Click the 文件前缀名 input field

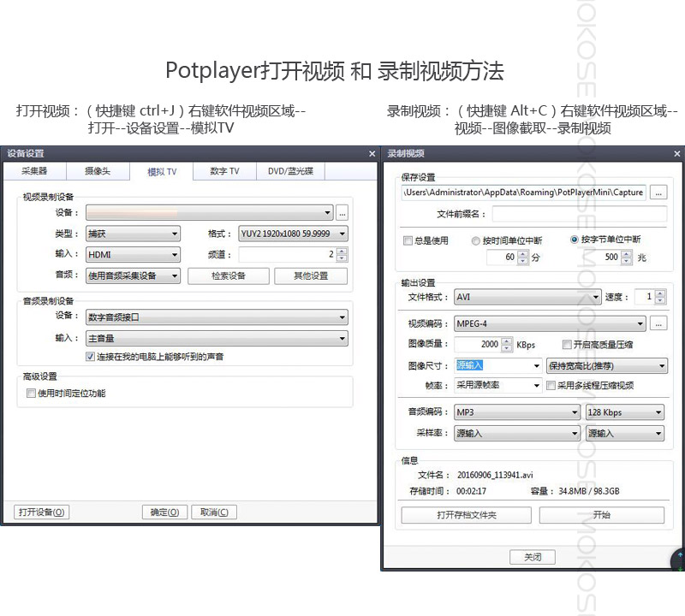pyautogui.click(x=580, y=214)
